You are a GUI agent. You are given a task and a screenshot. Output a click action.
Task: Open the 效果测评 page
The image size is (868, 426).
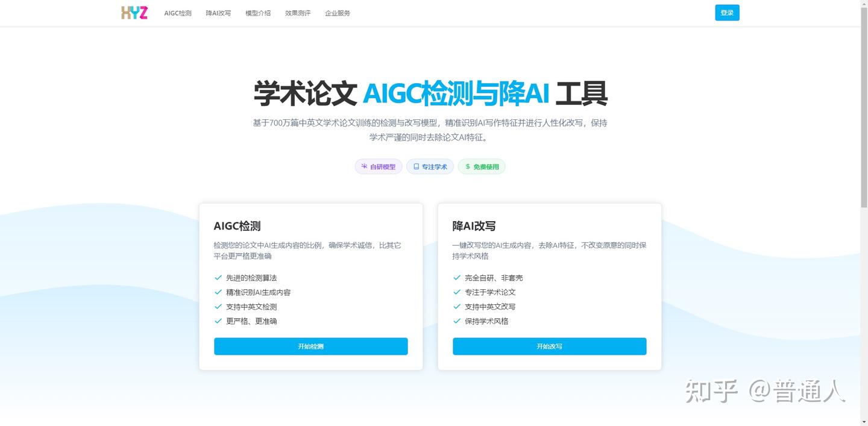(x=298, y=13)
